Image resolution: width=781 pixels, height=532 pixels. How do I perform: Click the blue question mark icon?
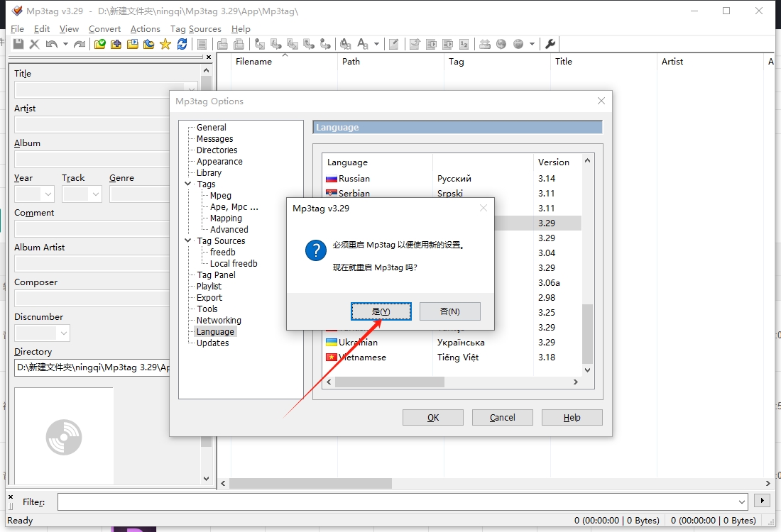316,250
